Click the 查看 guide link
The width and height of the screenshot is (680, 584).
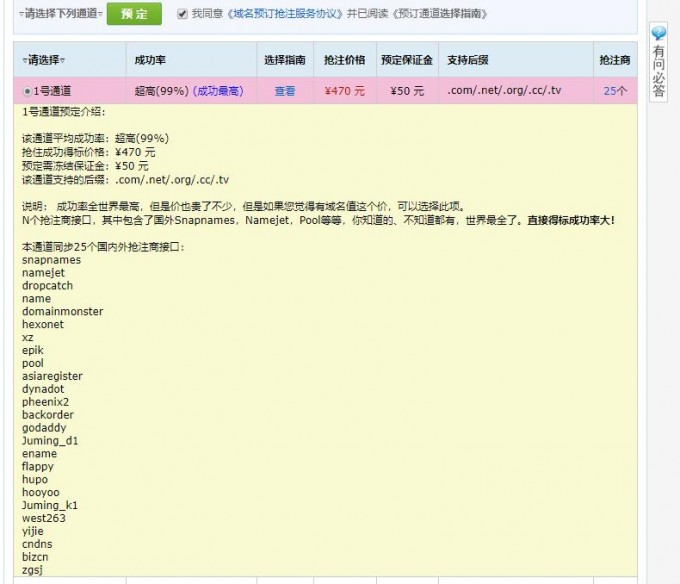point(285,91)
